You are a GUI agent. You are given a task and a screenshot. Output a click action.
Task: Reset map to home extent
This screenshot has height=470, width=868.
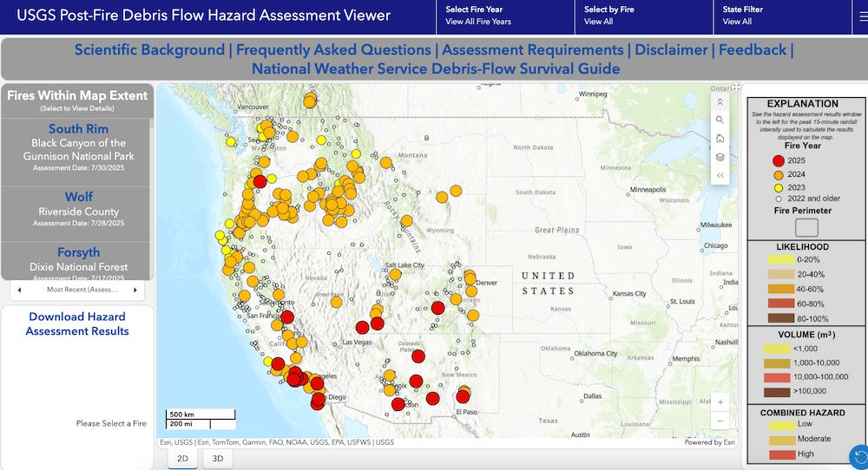(720, 138)
